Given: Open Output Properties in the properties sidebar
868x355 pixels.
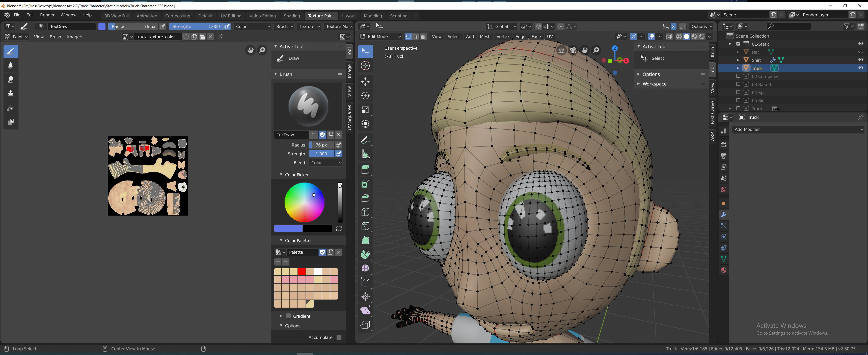Looking at the screenshot, I should (723, 156).
